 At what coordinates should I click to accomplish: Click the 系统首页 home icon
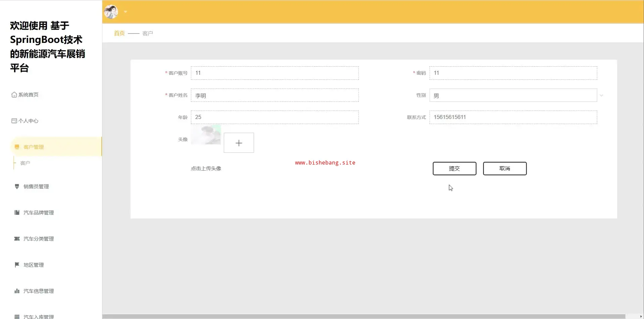(x=14, y=94)
